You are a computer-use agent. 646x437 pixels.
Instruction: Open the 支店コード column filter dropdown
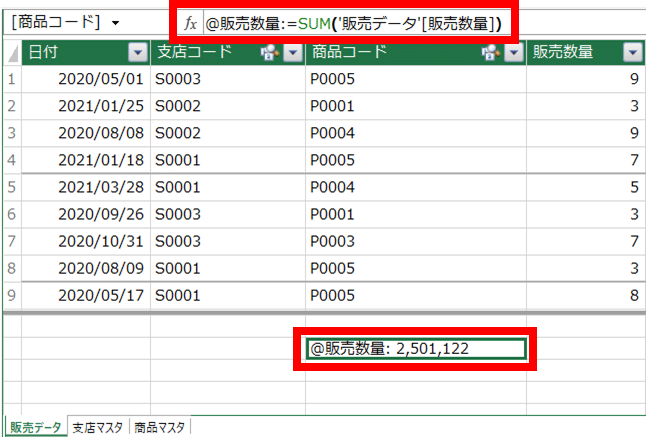(x=293, y=53)
